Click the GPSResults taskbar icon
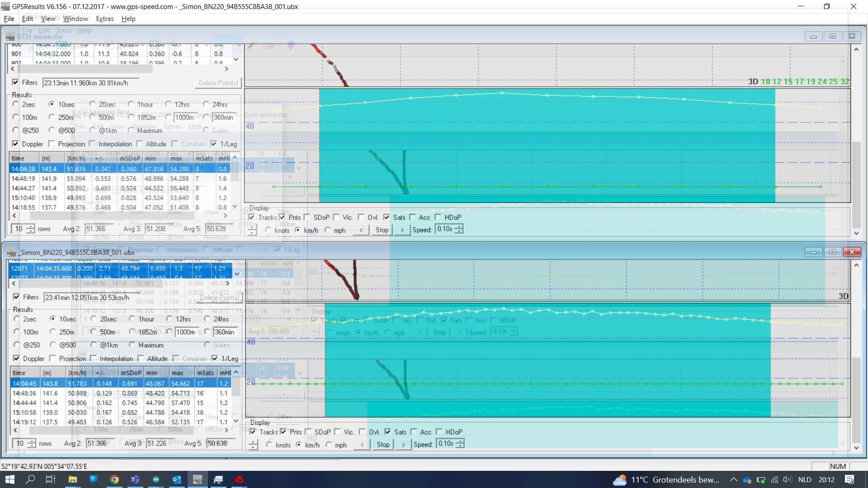Viewport: 868px width, 488px height. point(198,479)
